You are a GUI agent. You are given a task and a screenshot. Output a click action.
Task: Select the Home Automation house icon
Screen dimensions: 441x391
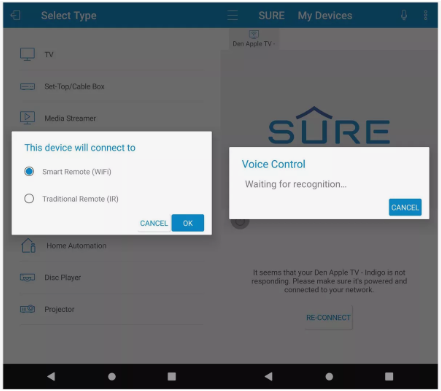tap(28, 246)
